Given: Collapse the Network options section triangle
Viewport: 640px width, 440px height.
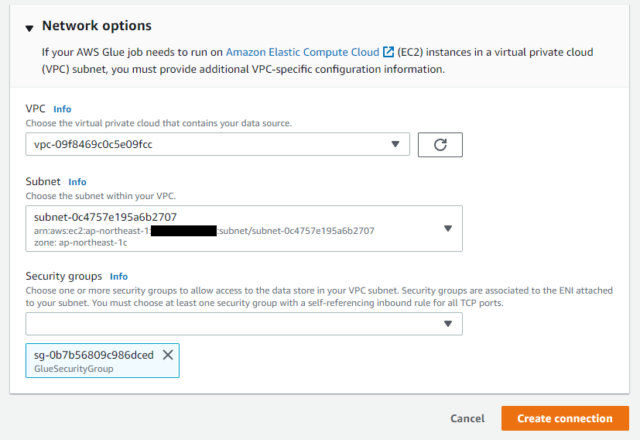Looking at the screenshot, I should 29,28.
